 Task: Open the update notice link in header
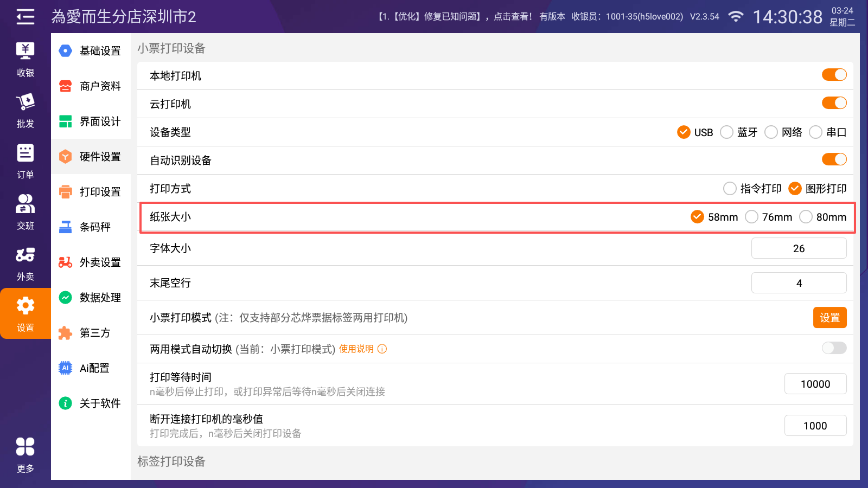coord(455,17)
